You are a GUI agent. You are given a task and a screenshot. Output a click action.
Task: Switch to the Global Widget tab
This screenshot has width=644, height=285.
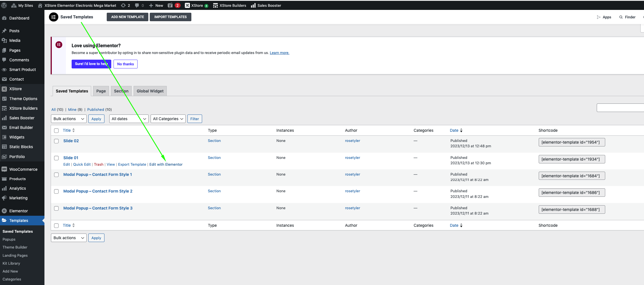[150, 91]
